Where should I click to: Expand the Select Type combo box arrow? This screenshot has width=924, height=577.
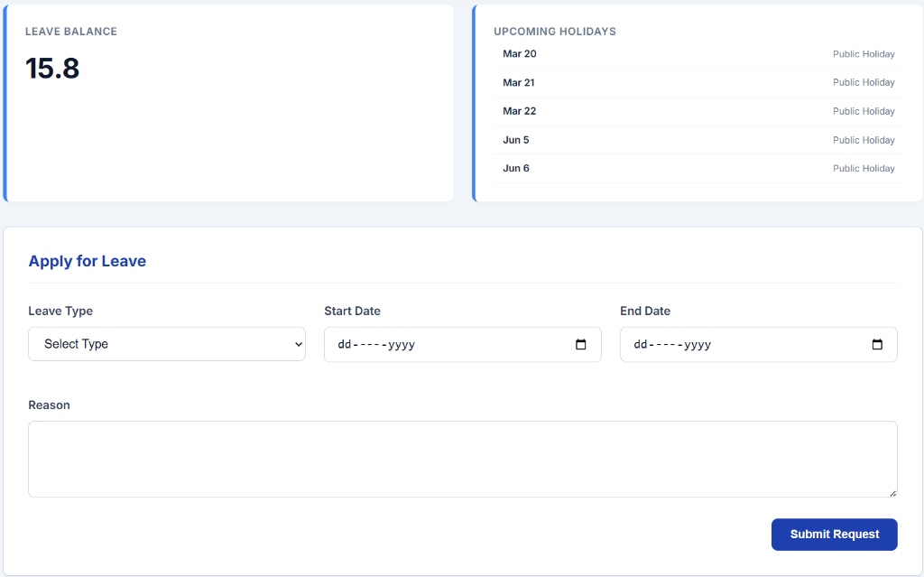pos(297,344)
